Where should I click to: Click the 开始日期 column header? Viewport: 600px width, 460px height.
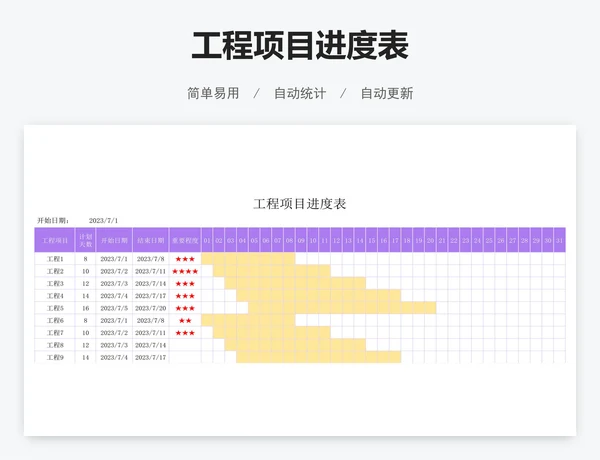click(x=114, y=240)
